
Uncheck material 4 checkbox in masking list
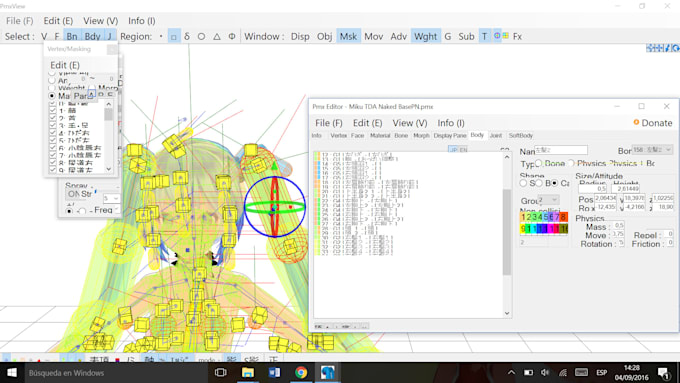53,133
